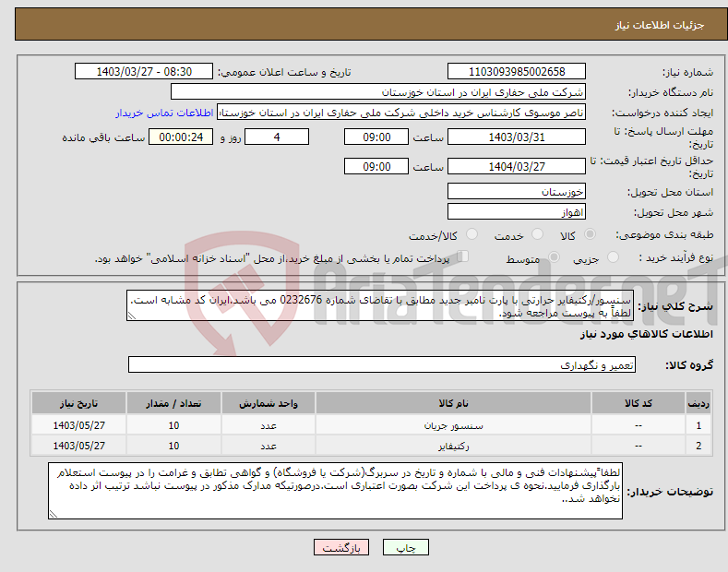Click the عدد unit in the سنسور جریان row
Screen dimensions: 728x572
[269, 425]
